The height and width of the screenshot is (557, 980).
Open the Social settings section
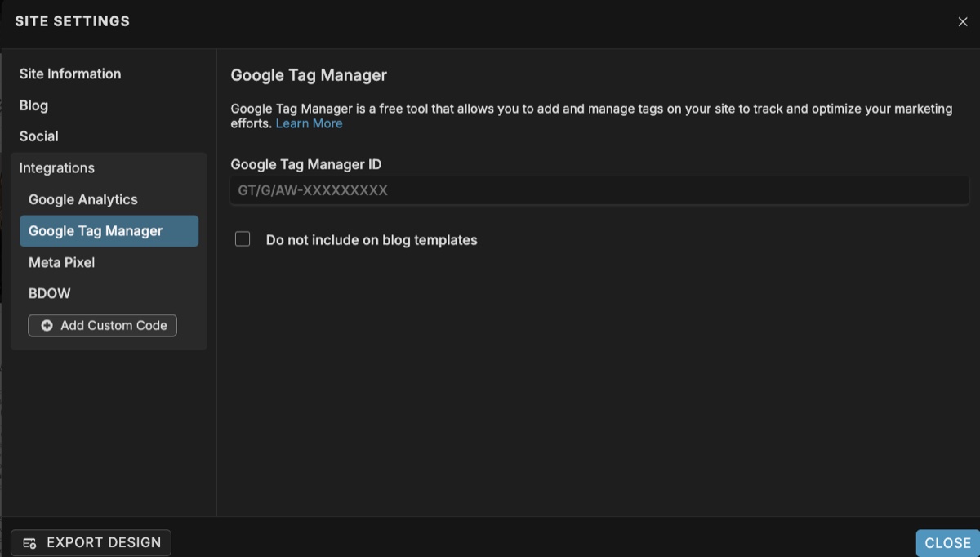point(39,136)
